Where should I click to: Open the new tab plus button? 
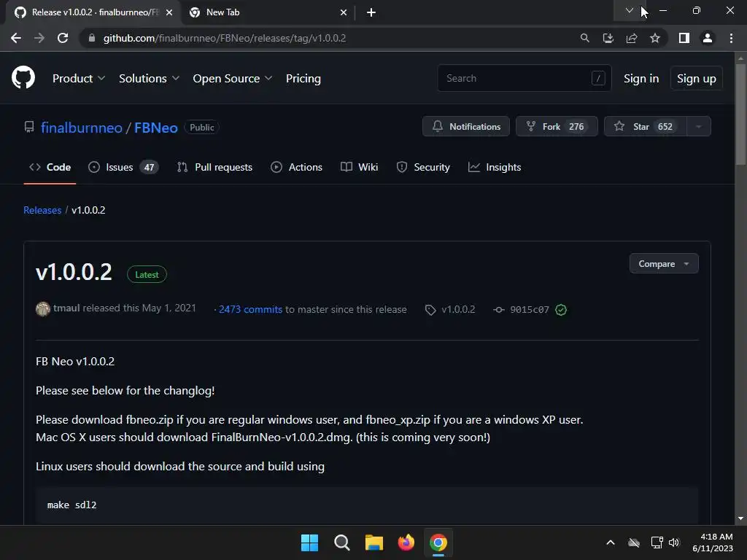371,12
